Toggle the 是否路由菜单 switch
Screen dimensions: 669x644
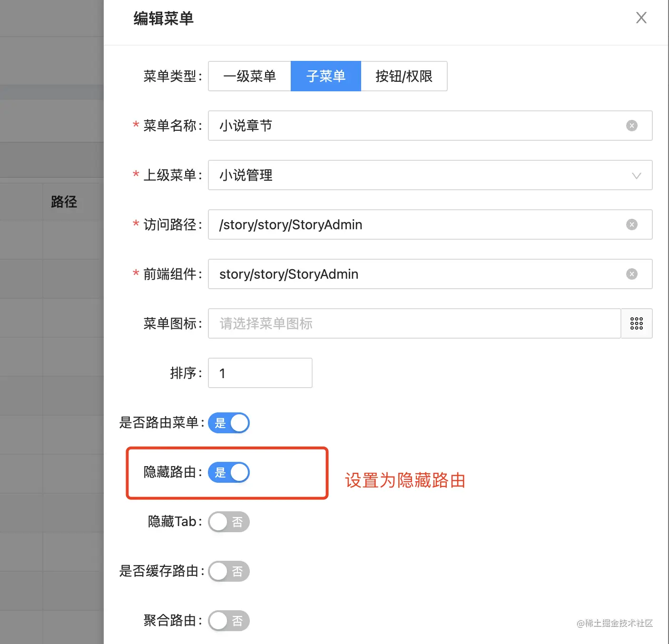point(229,423)
